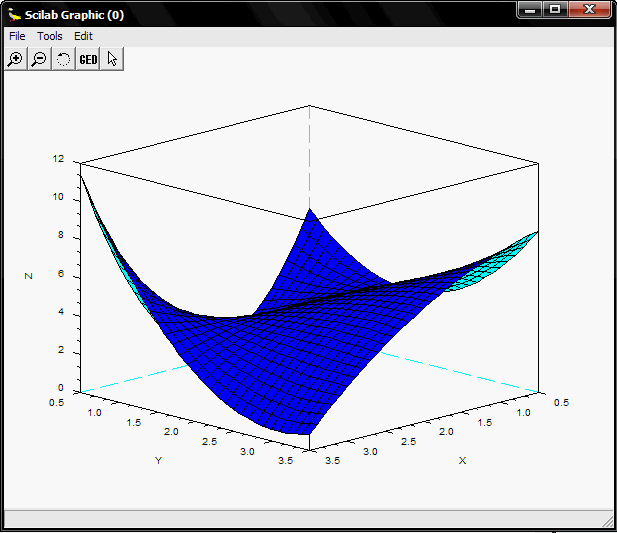The image size is (617, 533).
Task: Click the Scilab logo in title bar
Action: click(13, 14)
